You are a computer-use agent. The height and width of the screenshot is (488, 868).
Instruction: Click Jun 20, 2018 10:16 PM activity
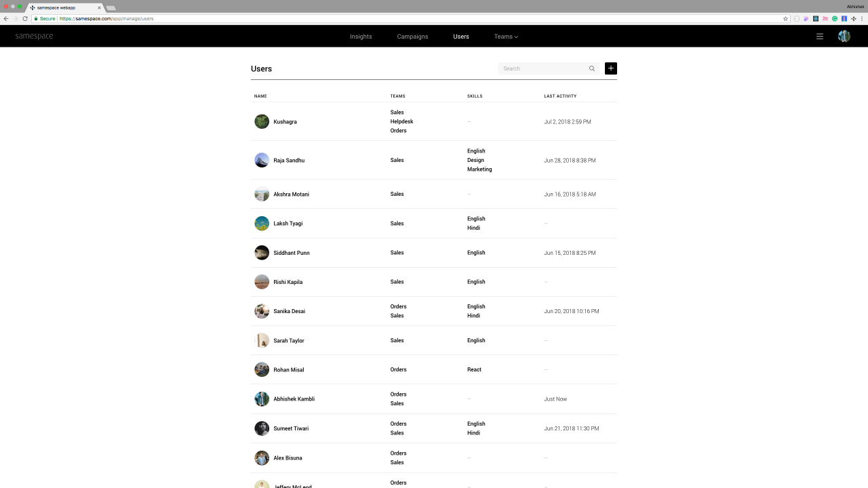572,311
